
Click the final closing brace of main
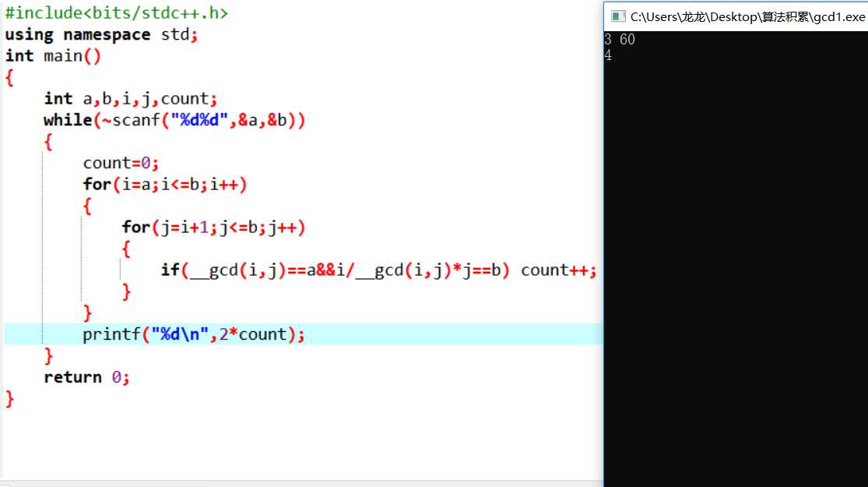pos(9,400)
